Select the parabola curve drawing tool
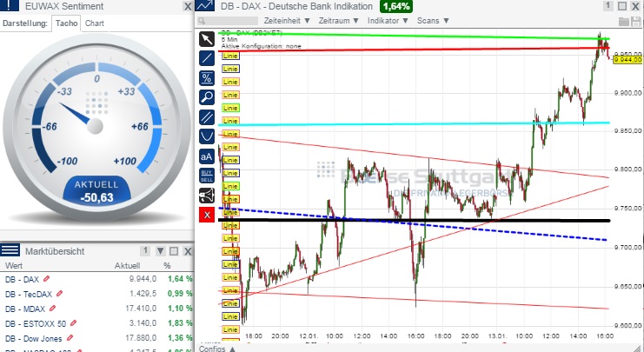This screenshot has width=644, height=352. pos(207,136)
